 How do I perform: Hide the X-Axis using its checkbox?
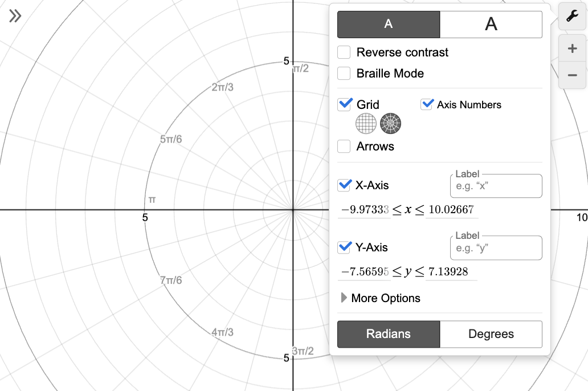point(345,185)
